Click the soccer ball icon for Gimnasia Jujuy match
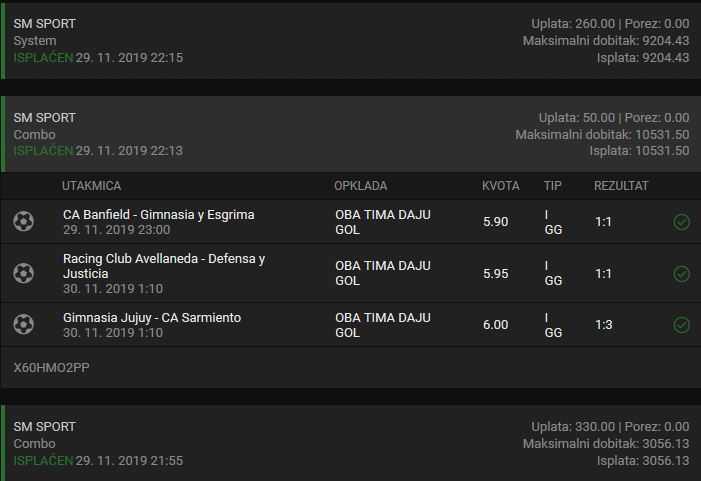Viewport: 701px width, 481px height. click(23, 325)
